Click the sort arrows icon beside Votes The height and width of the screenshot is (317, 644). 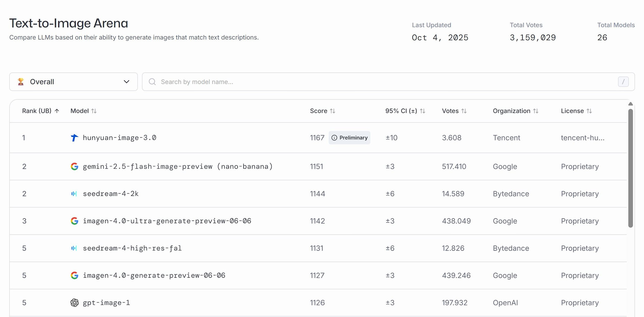464,111
